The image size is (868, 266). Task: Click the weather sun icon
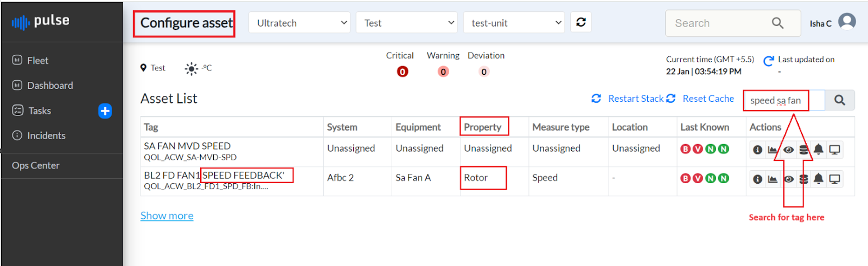191,69
